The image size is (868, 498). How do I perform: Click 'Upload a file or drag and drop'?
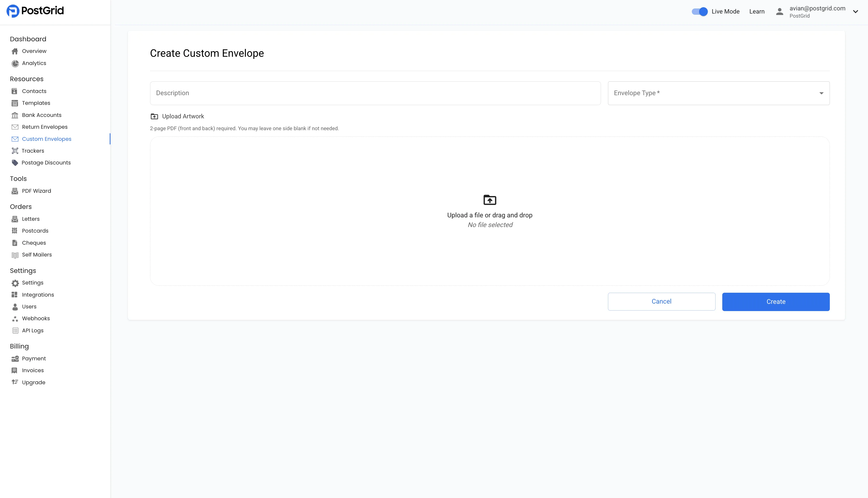(490, 215)
